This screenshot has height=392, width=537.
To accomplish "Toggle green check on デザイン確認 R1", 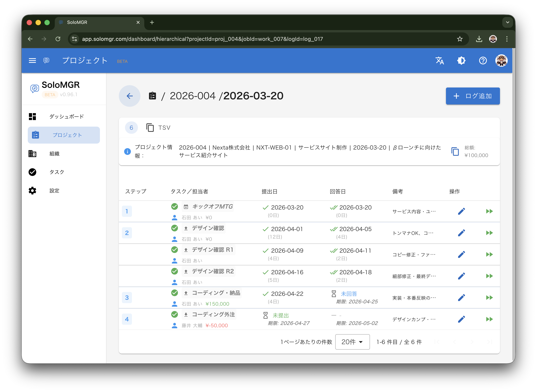I will 175,250.
